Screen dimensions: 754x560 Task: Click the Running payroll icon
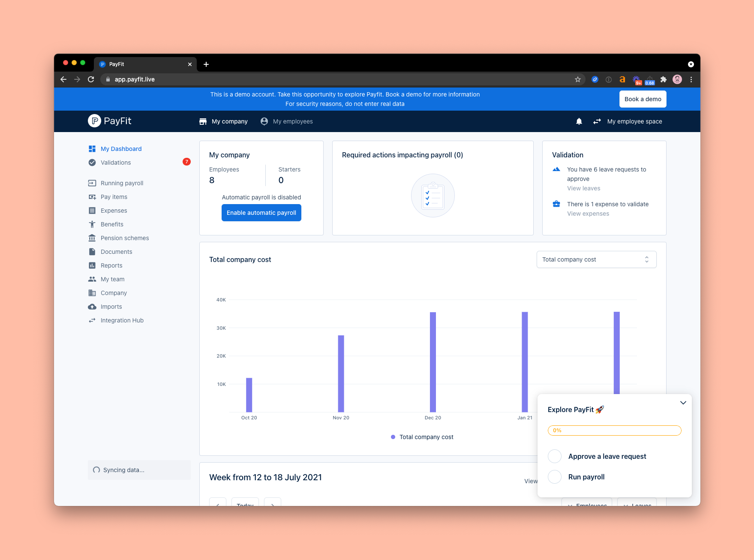coord(92,183)
